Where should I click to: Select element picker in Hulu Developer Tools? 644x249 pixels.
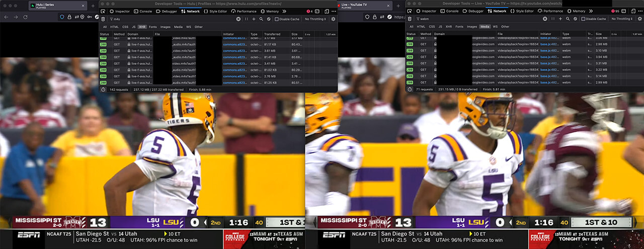point(103,11)
